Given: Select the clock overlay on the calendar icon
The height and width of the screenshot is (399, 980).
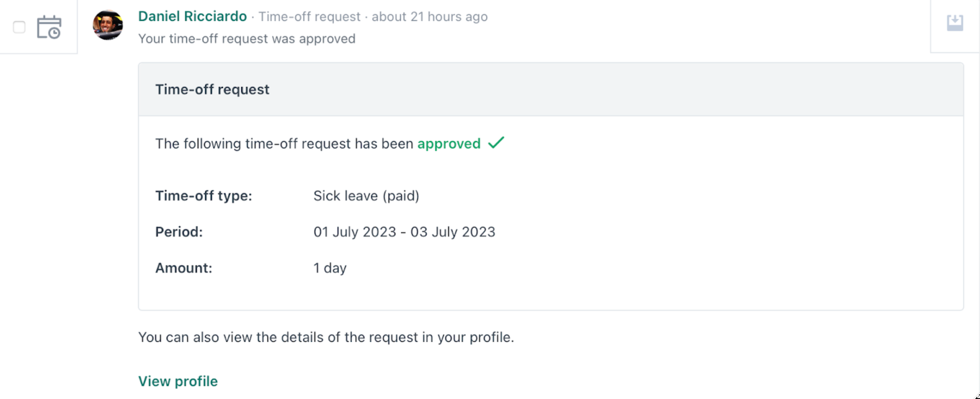Looking at the screenshot, I should tap(54, 32).
